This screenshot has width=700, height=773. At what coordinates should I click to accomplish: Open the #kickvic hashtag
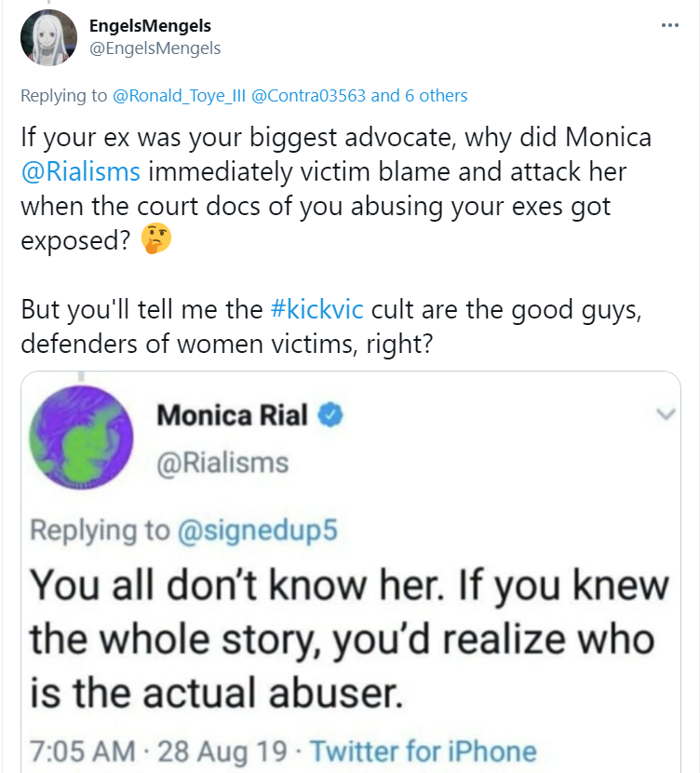316,309
